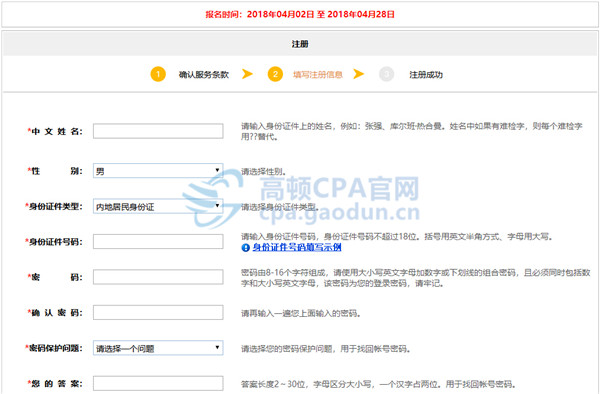Click the arrow after 确认服务条款
The height and width of the screenshot is (394, 600).
[248, 73]
